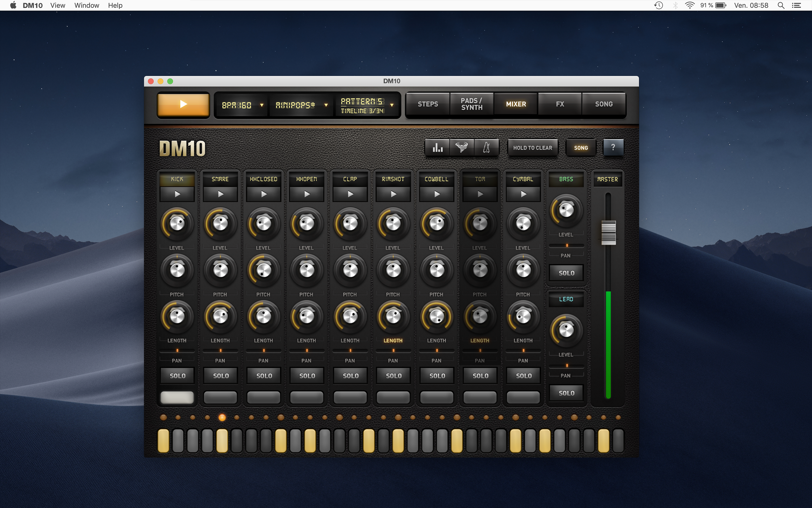The height and width of the screenshot is (508, 812).
Task: Click the Kick level knob
Action: 177,224
